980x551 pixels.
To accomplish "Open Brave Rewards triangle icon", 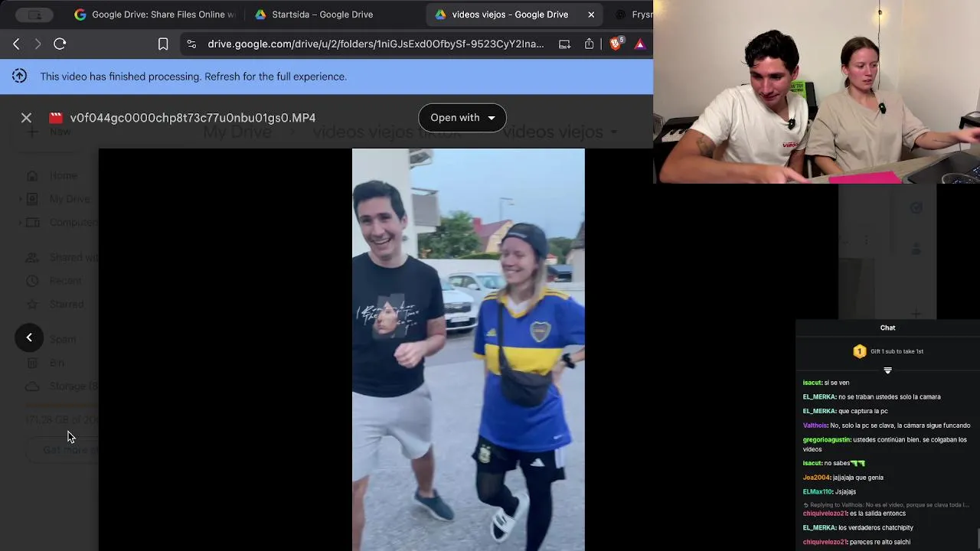I will tap(640, 44).
